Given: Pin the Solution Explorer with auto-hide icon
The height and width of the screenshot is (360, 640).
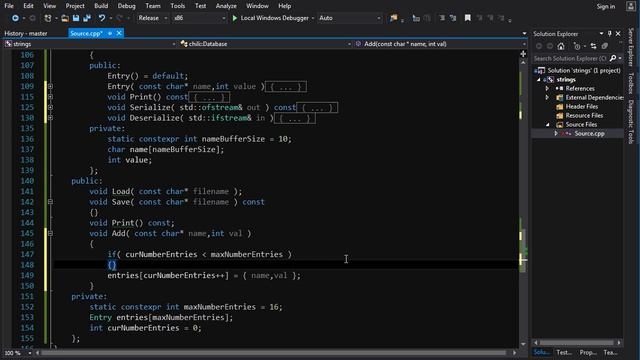Looking at the screenshot, I should pos(609,33).
